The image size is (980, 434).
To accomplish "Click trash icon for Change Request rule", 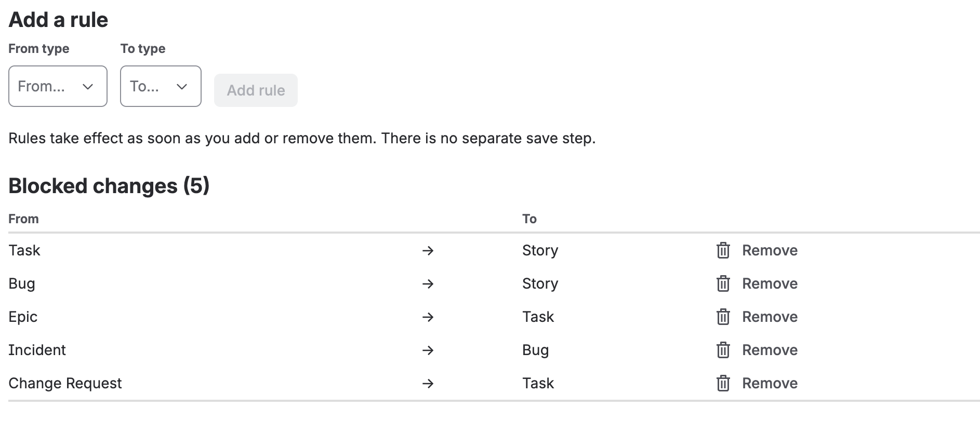I will pyautogui.click(x=723, y=383).
